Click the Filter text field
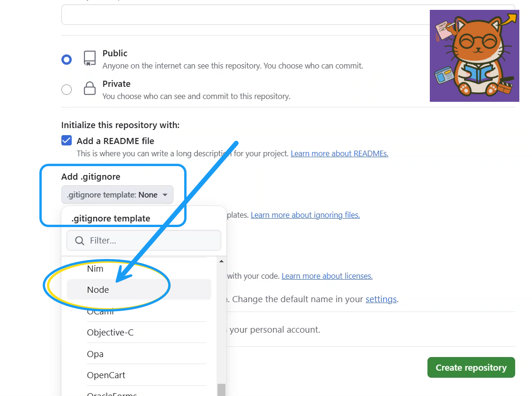 (x=150, y=240)
